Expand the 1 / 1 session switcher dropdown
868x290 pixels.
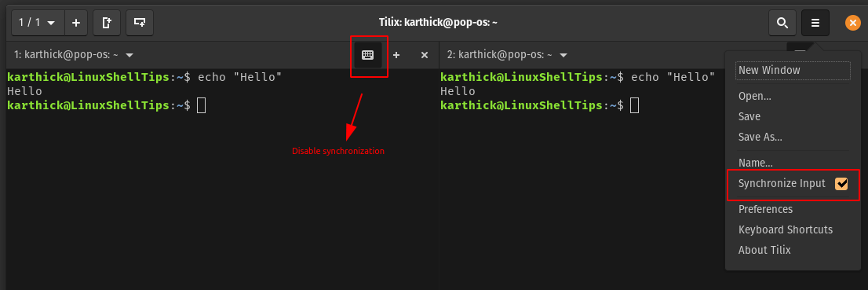point(38,23)
